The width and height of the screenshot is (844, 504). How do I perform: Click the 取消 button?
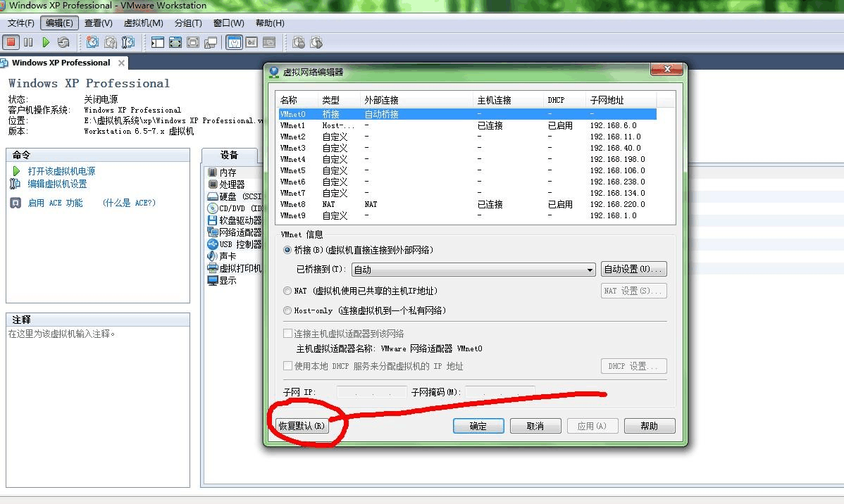click(535, 426)
